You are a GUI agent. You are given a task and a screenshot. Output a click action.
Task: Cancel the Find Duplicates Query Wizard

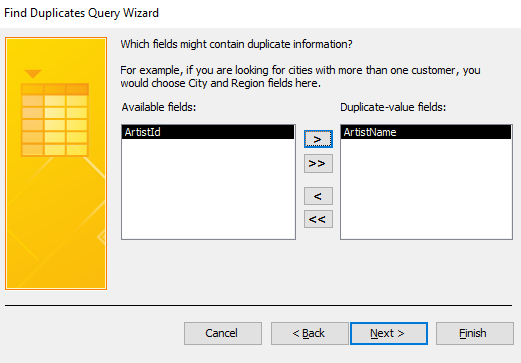(x=223, y=333)
